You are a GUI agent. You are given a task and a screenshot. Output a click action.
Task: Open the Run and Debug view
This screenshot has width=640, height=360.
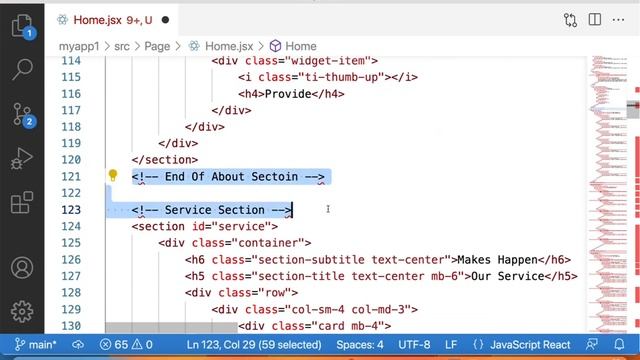[x=22, y=158]
